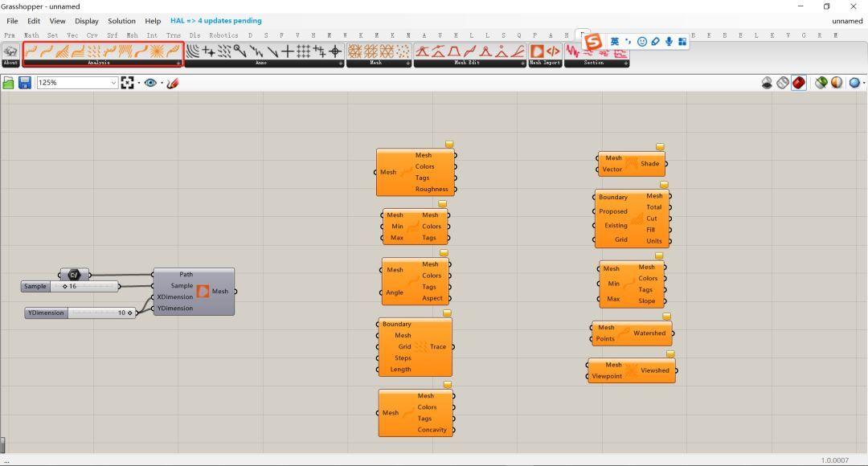Toggle the Sogou 英 language mode
Screen dimensions: 868x466
[615, 42]
